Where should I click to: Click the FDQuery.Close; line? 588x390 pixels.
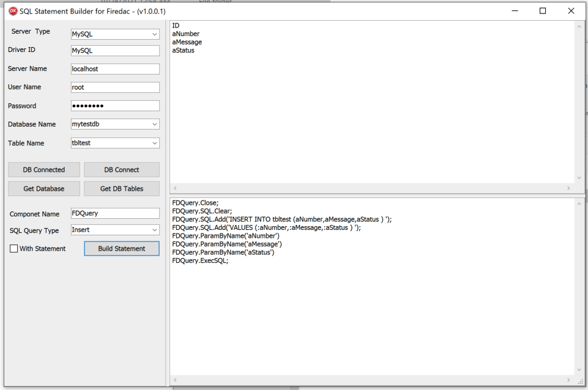pyautogui.click(x=195, y=203)
